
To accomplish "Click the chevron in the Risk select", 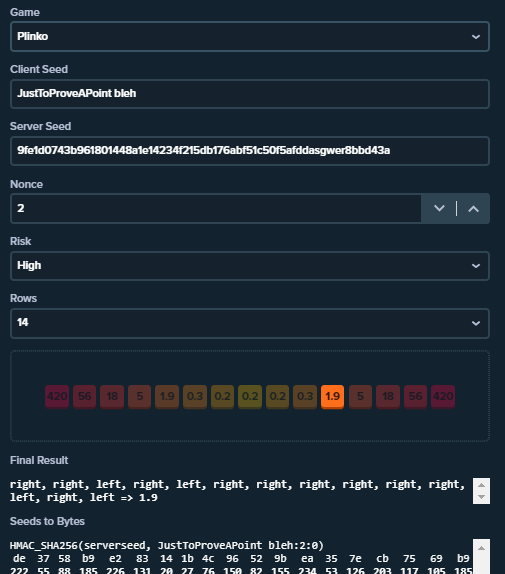I will (476, 266).
